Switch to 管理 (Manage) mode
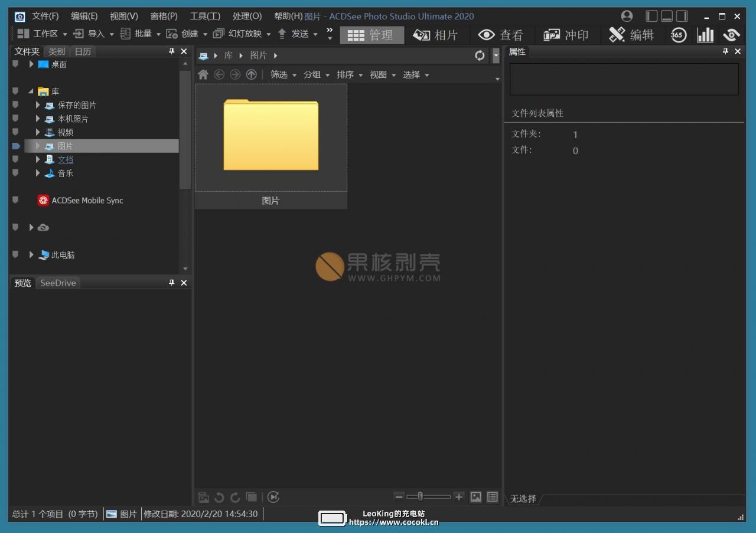This screenshot has height=533, width=756. click(x=372, y=35)
